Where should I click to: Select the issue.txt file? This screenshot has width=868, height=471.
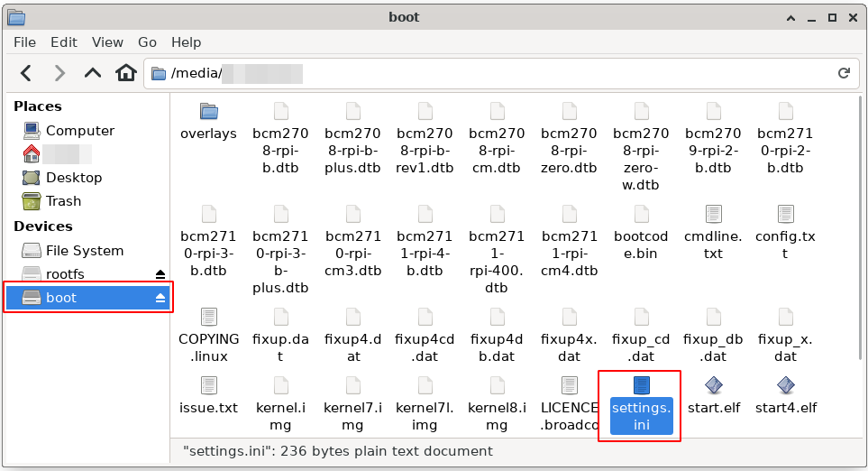(209, 395)
